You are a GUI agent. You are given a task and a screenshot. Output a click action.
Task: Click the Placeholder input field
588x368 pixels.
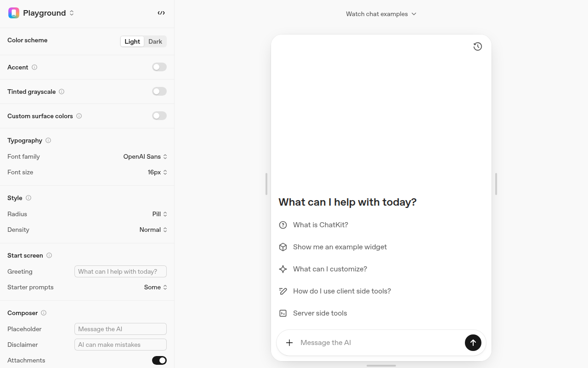point(120,329)
